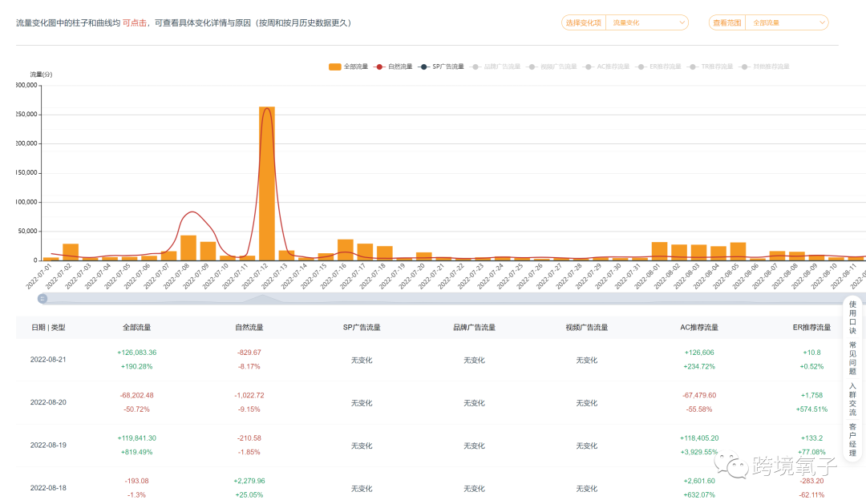Image resolution: width=866 pixels, height=504 pixels.
Task: Enable the ER推荐流量 legend series
Action: 658,67
